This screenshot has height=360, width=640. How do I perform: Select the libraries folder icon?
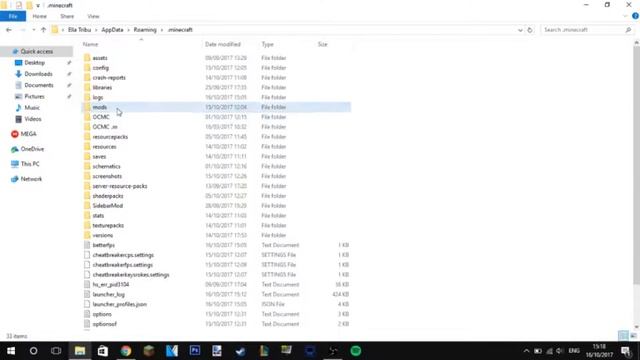pos(87,87)
